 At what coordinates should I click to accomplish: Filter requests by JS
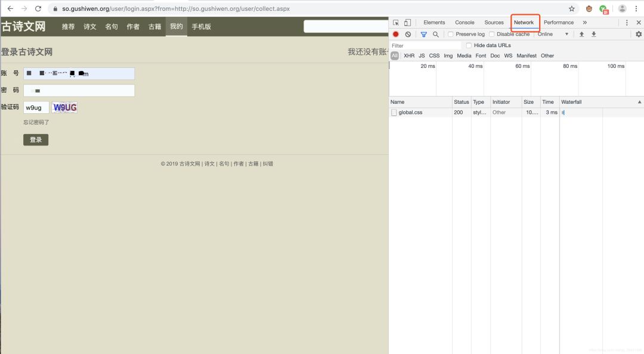pyautogui.click(x=422, y=55)
